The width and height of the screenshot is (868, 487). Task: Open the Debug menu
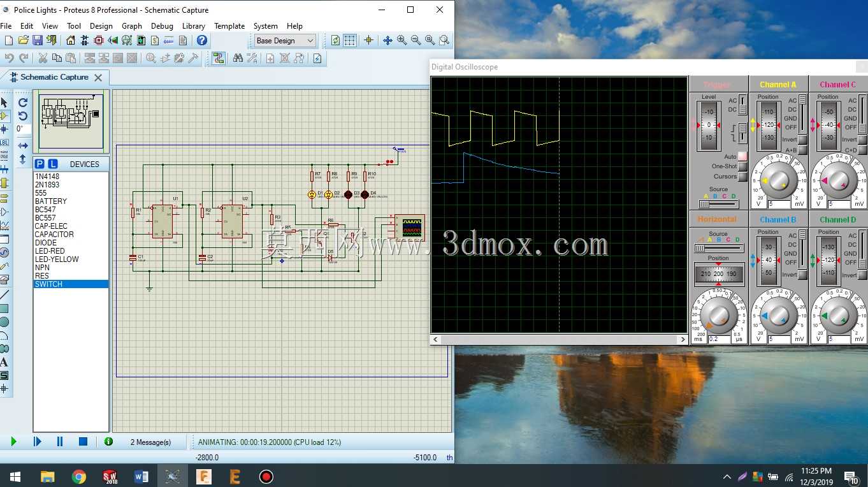pos(162,26)
